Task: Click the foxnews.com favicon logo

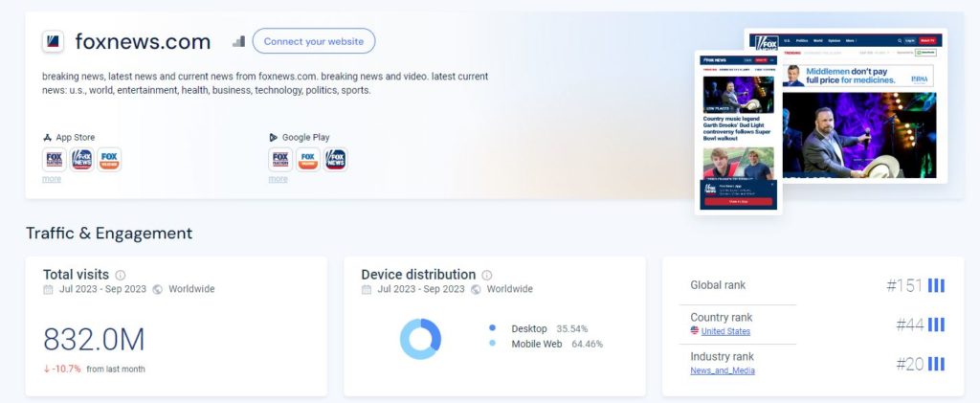Action: (x=54, y=42)
